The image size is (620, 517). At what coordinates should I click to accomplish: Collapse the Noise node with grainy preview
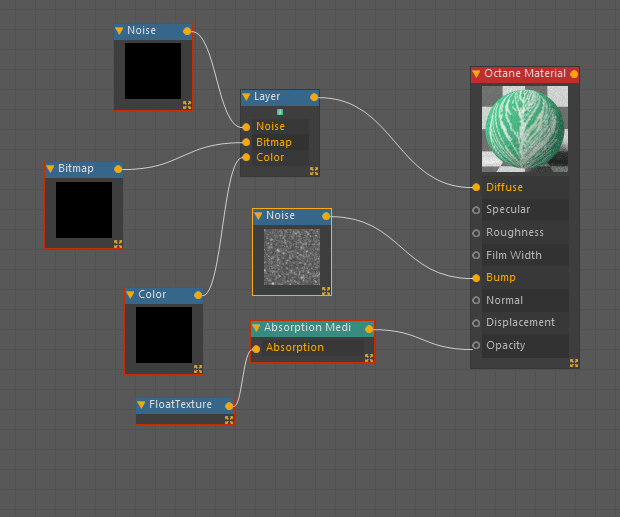[x=258, y=216]
